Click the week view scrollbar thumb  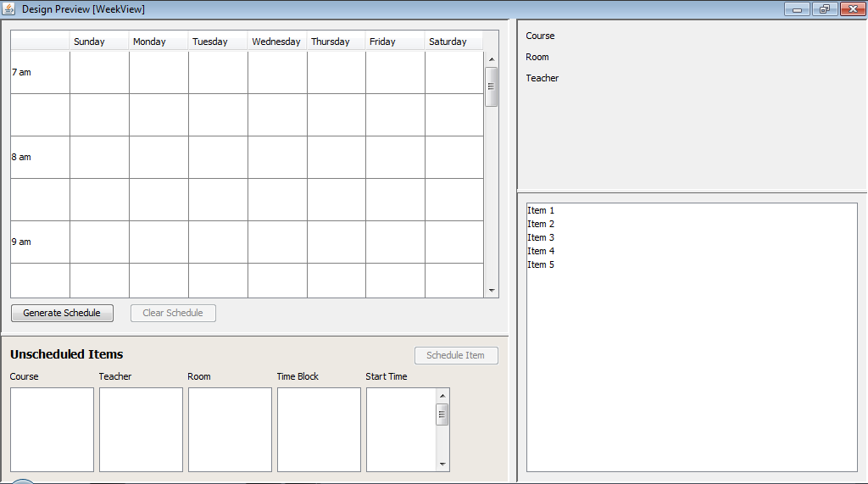(492, 86)
